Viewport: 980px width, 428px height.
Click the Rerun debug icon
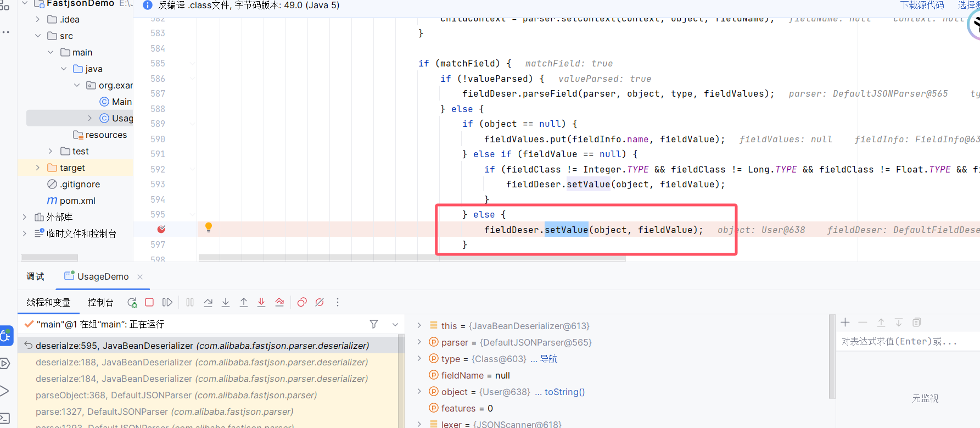point(132,302)
